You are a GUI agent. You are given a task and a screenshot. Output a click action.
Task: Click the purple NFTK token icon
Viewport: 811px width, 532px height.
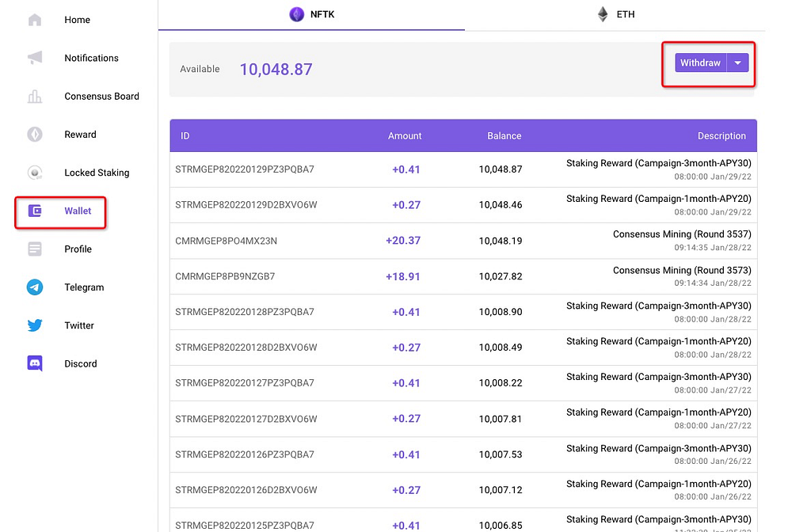[296, 14]
